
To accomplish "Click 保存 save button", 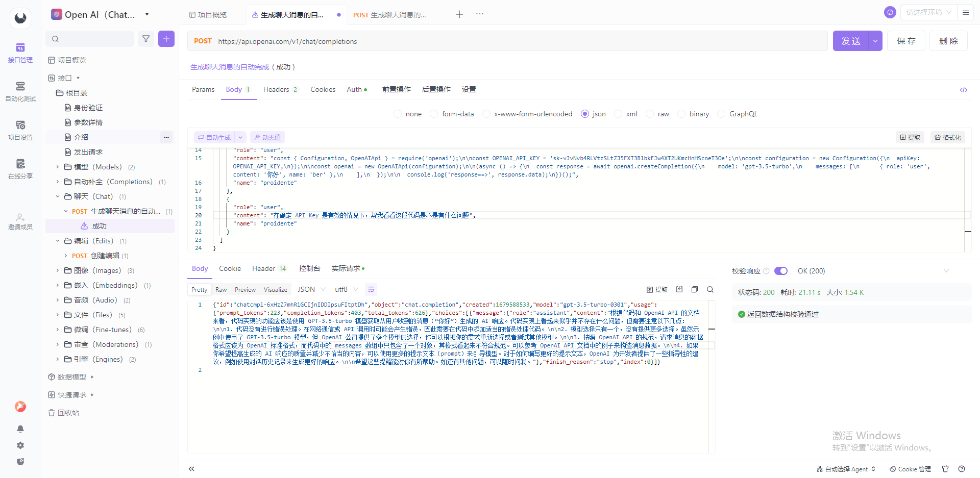I will point(906,41).
